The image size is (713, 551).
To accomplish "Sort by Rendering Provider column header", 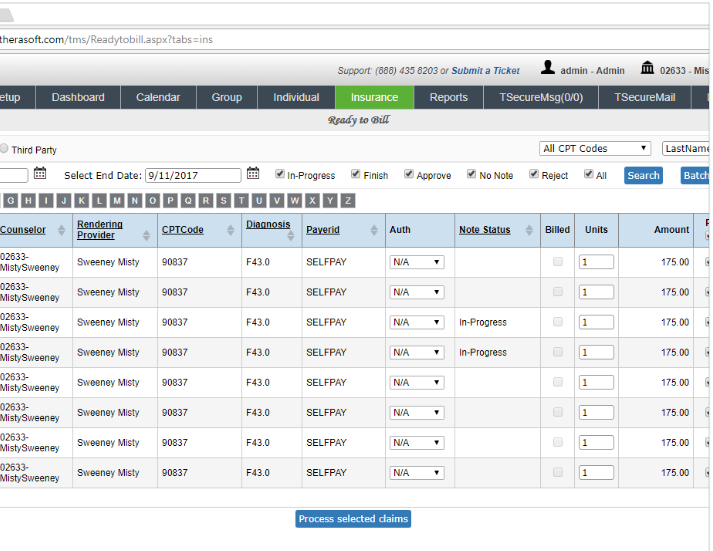I will [100, 230].
